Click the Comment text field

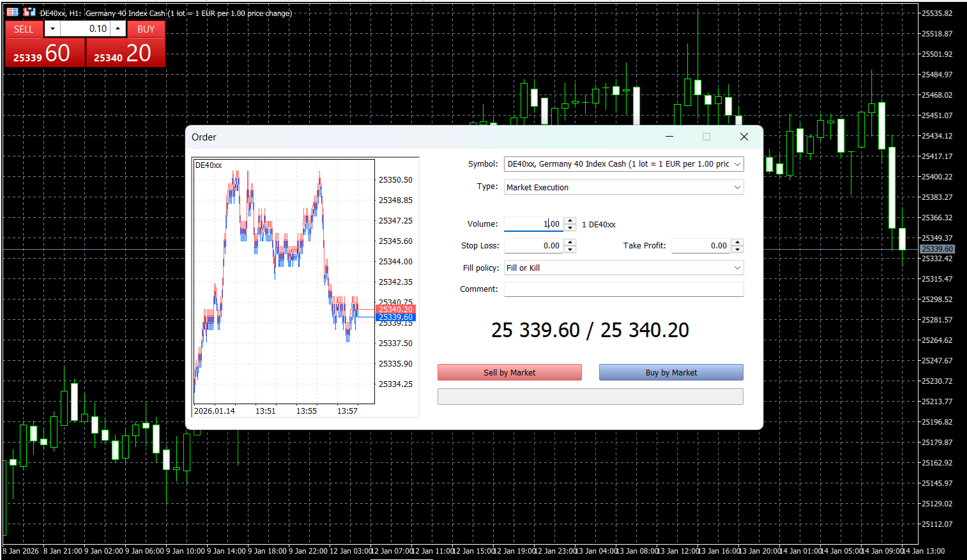pyautogui.click(x=624, y=289)
